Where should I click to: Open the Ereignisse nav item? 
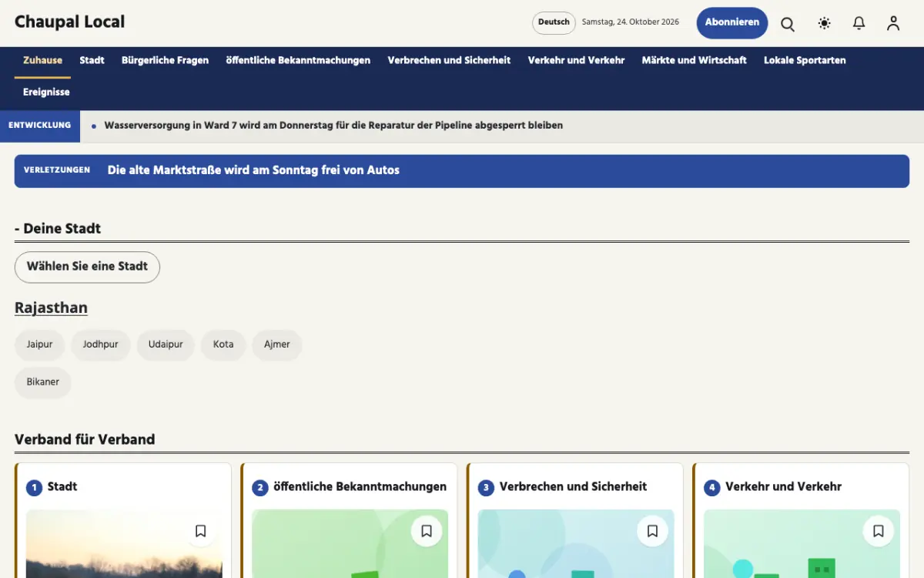(46, 92)
